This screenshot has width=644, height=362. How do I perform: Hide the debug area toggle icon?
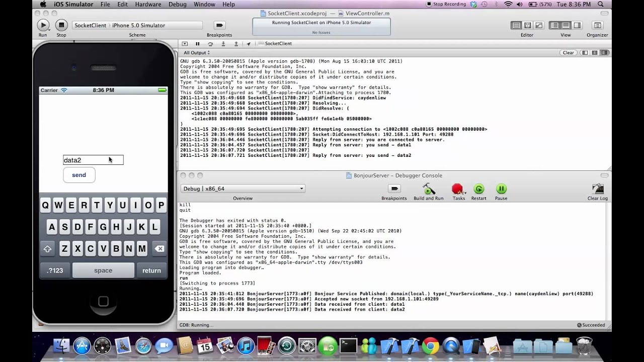click(185, 44)
